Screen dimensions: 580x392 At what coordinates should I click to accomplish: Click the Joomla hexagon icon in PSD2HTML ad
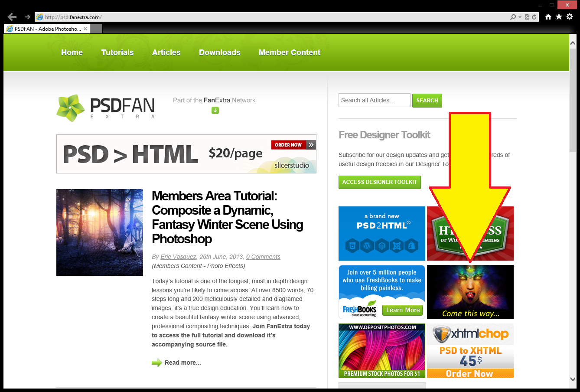(396, 246)
